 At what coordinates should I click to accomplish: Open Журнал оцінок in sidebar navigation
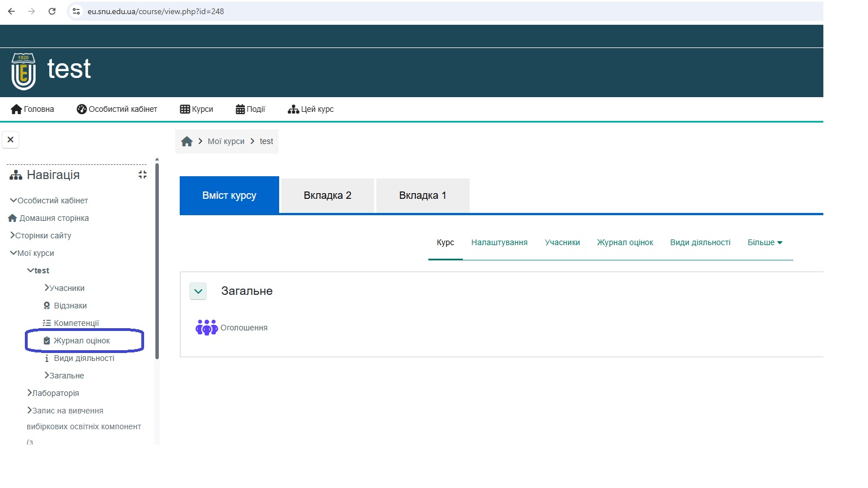click(81, 341)
